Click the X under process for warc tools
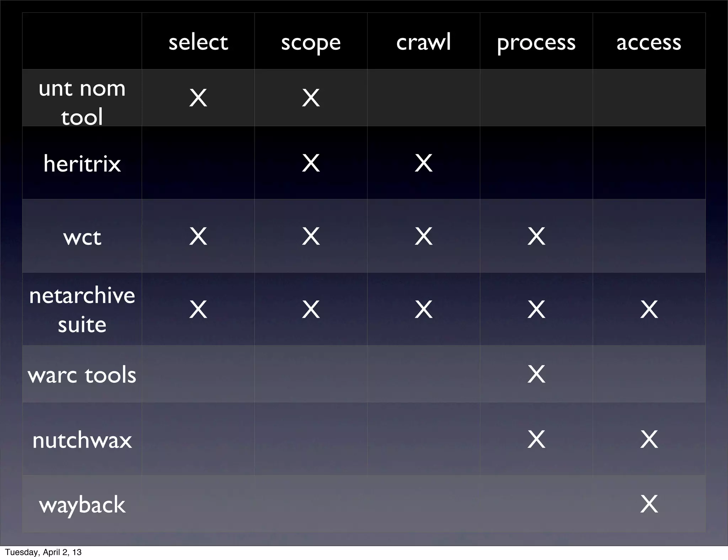The height and width of the screenshot is (560, 728). click(536, 374)
